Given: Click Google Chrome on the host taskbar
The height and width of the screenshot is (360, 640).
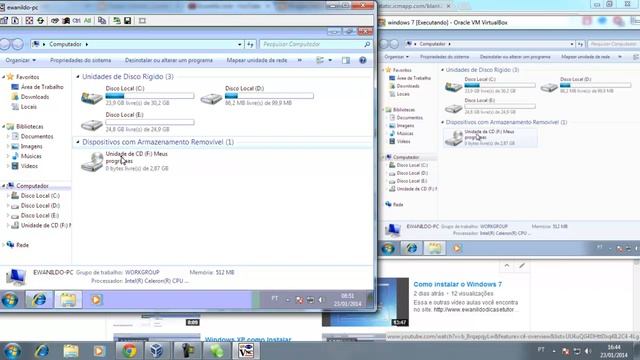Looking at the screenshot, I should (x=129, y=351).
